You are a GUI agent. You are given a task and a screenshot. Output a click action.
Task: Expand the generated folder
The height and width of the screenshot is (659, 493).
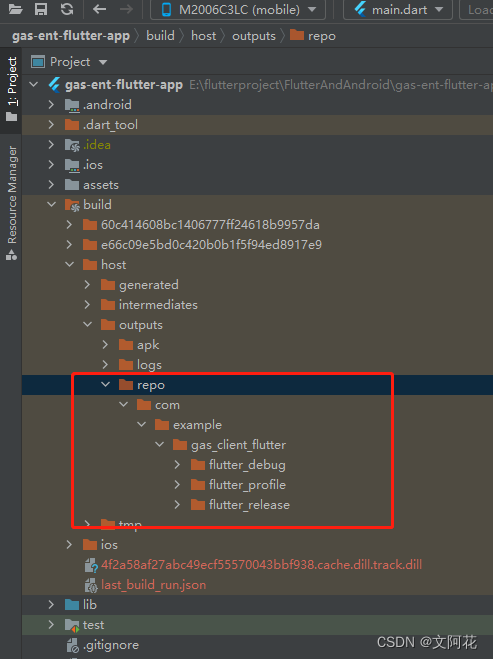tap(87, 285)
